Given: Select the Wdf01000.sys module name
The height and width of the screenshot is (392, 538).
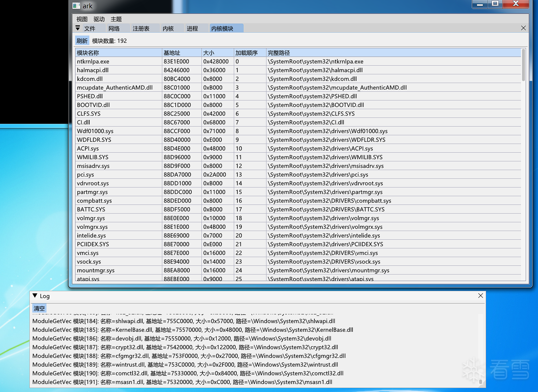Looking at the screenshot, I should (x=95, y=131).
